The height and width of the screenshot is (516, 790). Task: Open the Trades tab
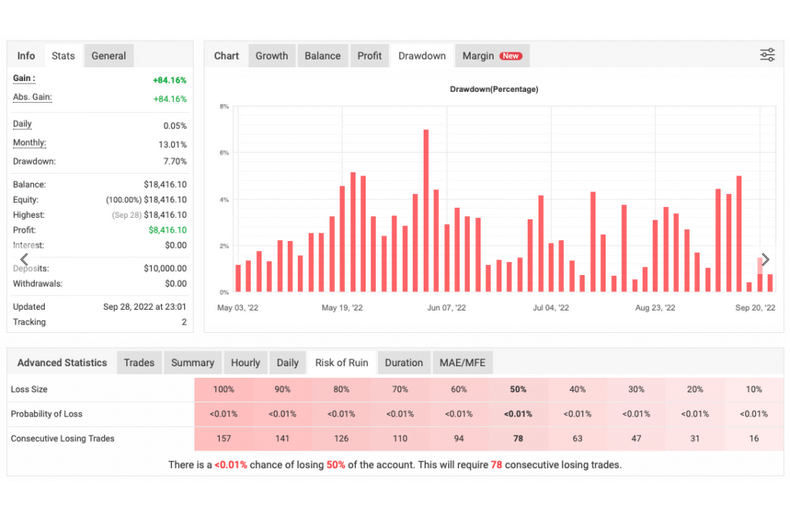point(139,363)
